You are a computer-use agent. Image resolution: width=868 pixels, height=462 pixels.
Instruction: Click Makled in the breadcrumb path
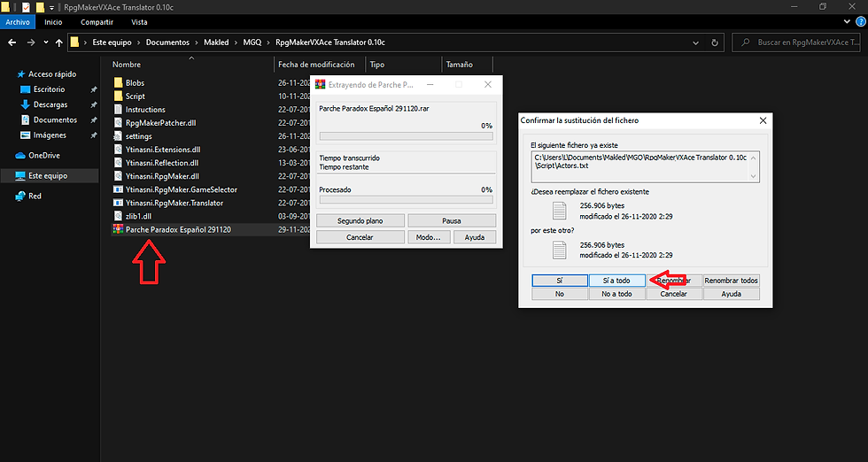[x=216, y=42]
